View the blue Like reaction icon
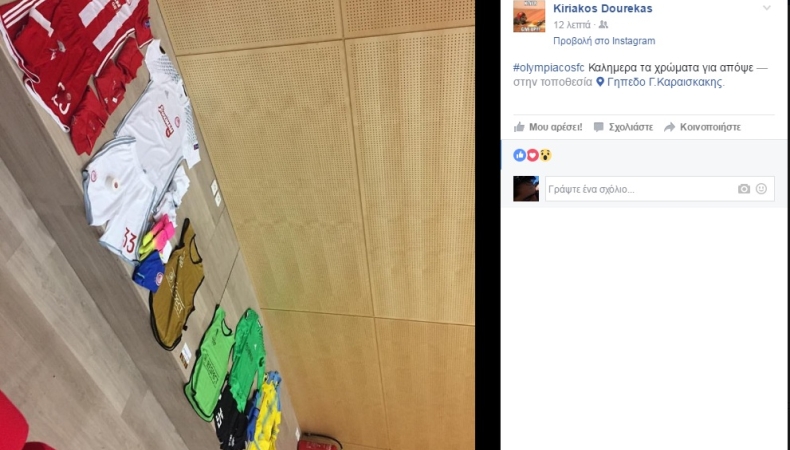The image size is (790, 450). [519, 155]
